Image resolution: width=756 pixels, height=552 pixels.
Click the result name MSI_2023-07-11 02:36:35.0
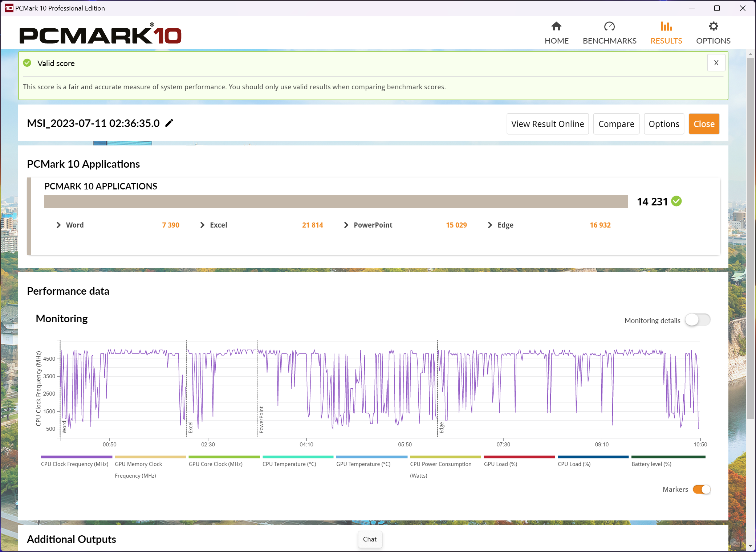(93, 123)
